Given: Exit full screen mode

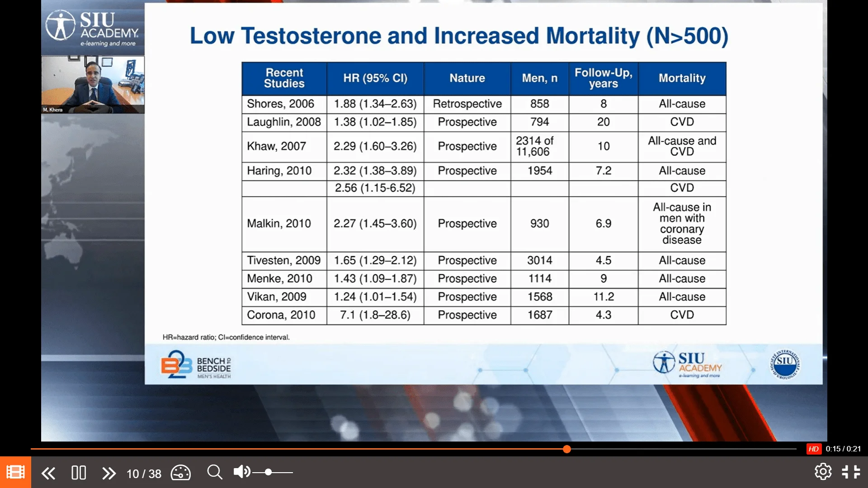Looking at the screenshot, I should pyautogui.click(x=851, y=472).
